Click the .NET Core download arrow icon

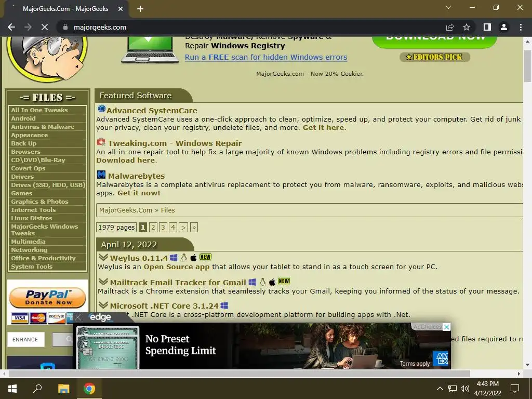point(103,305)
